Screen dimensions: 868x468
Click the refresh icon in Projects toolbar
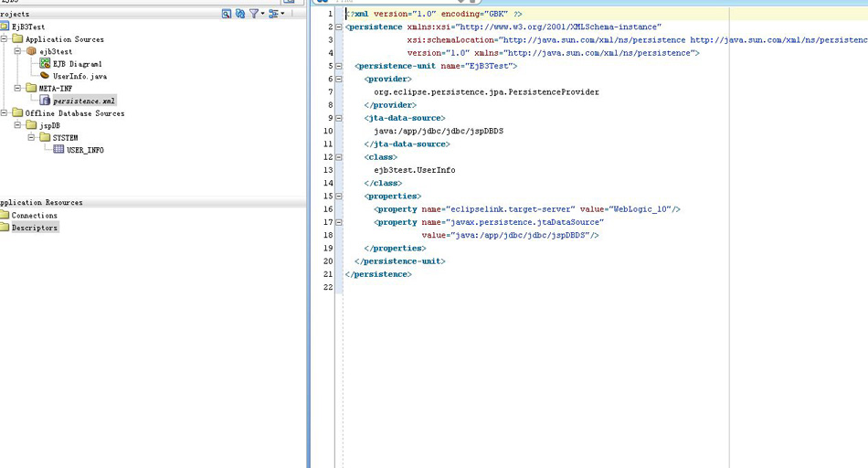click(240, 14)
